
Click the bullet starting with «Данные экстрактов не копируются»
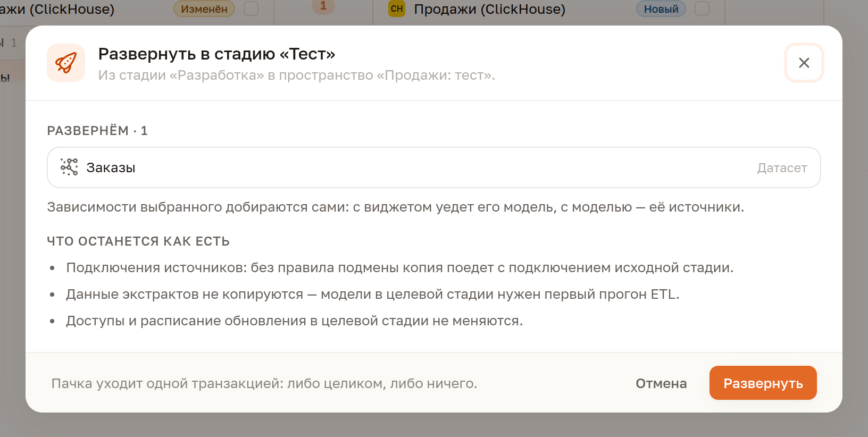pyautogui.click(x=373, y=295)
